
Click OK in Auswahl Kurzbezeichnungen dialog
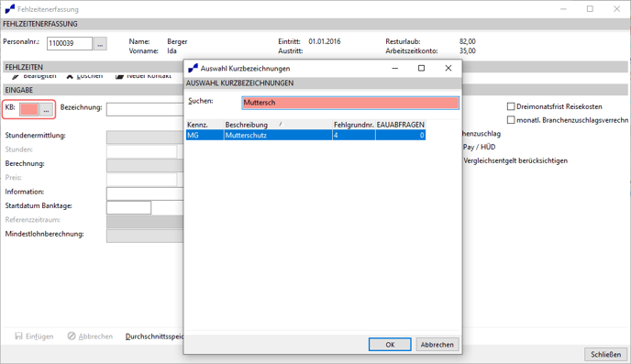click(x=390, y=345)
